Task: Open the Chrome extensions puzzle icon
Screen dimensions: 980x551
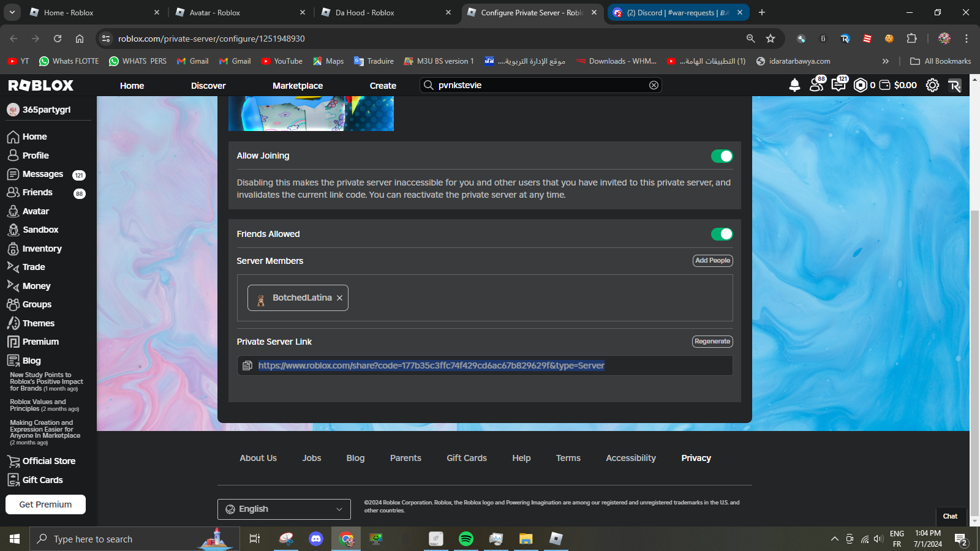Action: tap(911, 39)
